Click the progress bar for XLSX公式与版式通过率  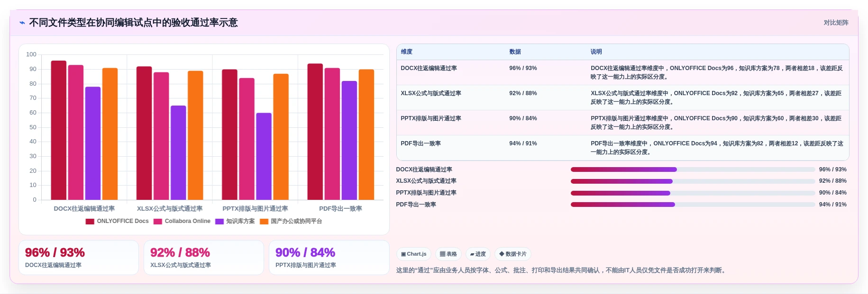693,181
